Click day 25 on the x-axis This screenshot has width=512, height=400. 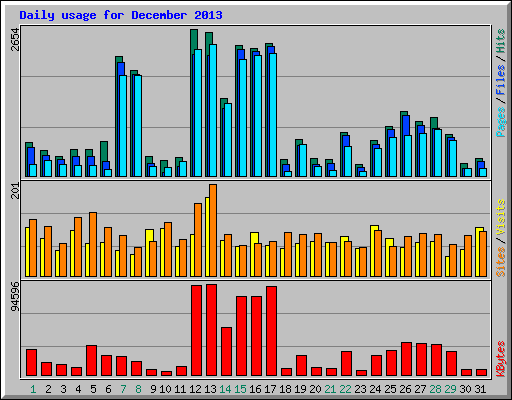point(390,389)
